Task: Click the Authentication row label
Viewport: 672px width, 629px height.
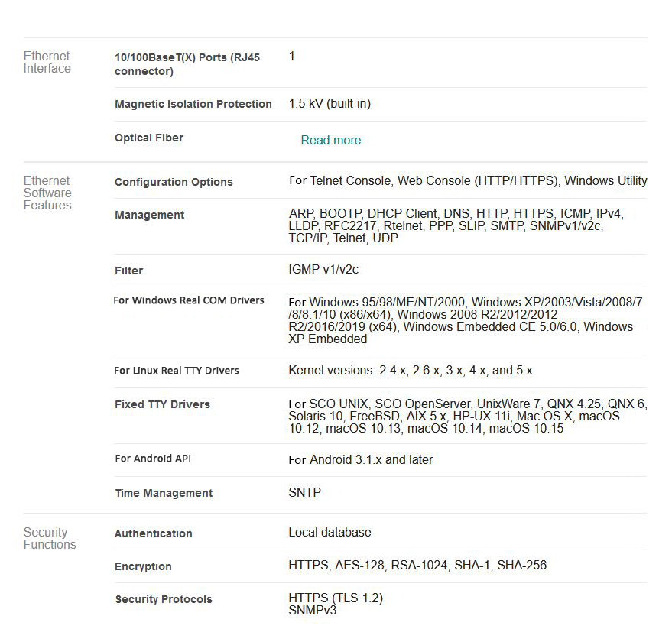Action: click(x=154, y=534)
